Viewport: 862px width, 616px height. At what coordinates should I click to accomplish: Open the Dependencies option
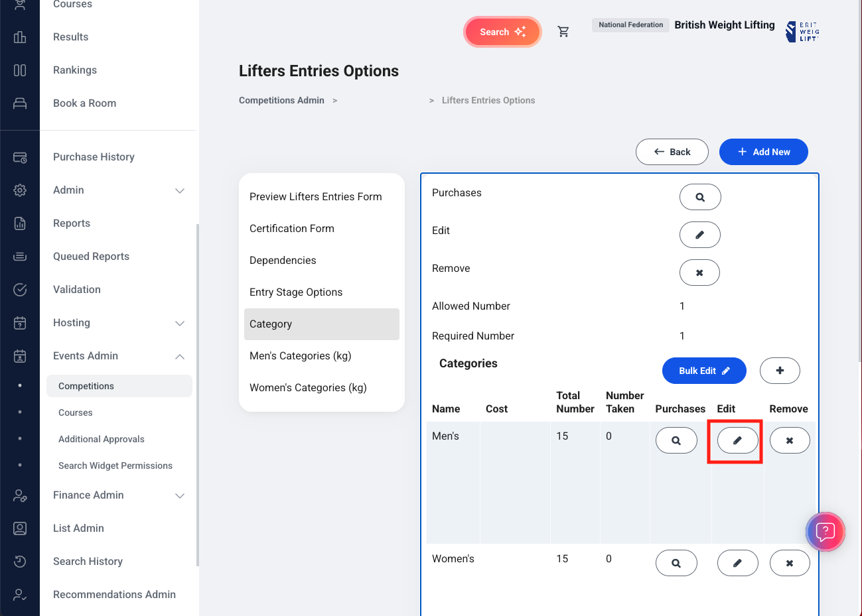tap(322, 261)
